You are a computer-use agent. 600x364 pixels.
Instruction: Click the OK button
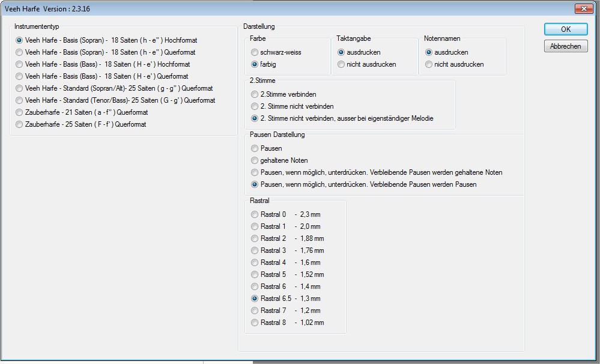pos(565,29)
